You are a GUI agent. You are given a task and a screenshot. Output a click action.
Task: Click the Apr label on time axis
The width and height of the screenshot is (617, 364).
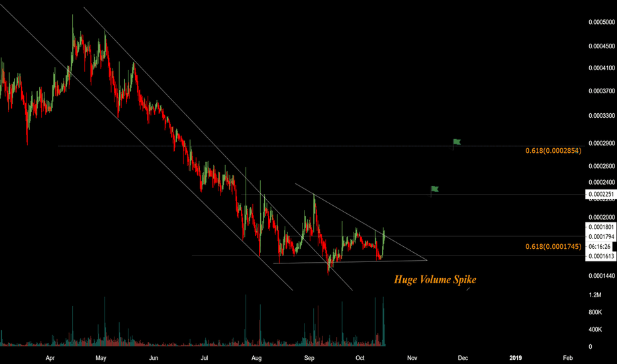tap(50, 358)
